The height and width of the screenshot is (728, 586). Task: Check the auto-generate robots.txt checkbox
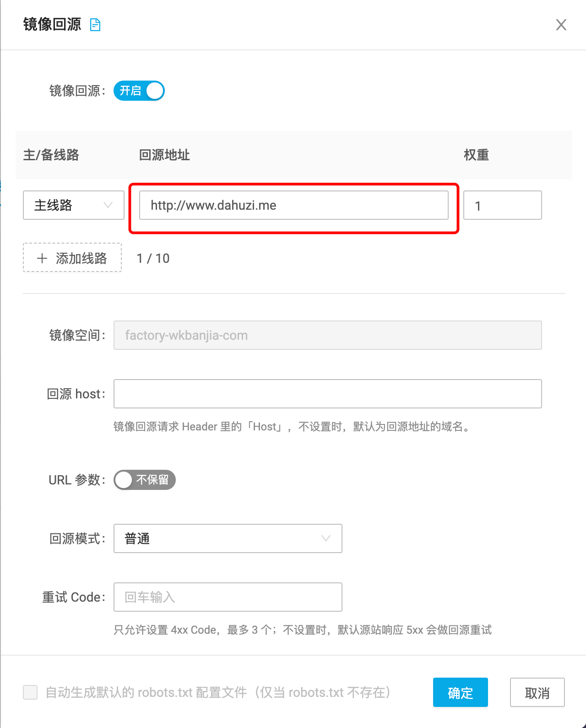(x=30, y=692)
